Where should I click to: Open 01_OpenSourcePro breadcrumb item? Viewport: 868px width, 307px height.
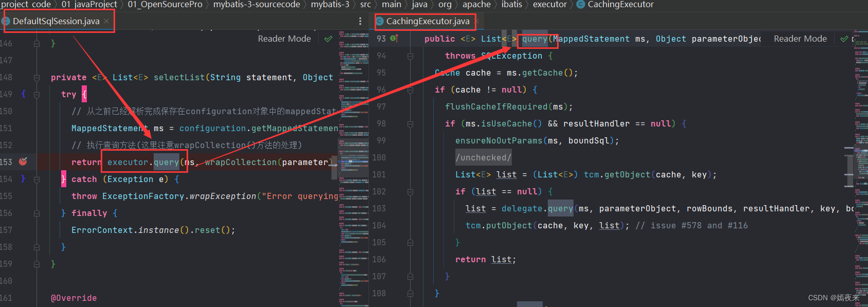click(165, 5)
